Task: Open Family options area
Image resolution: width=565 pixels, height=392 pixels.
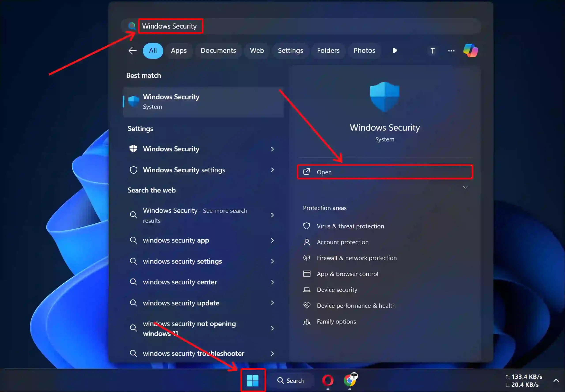Action: (x=336, y=322)
